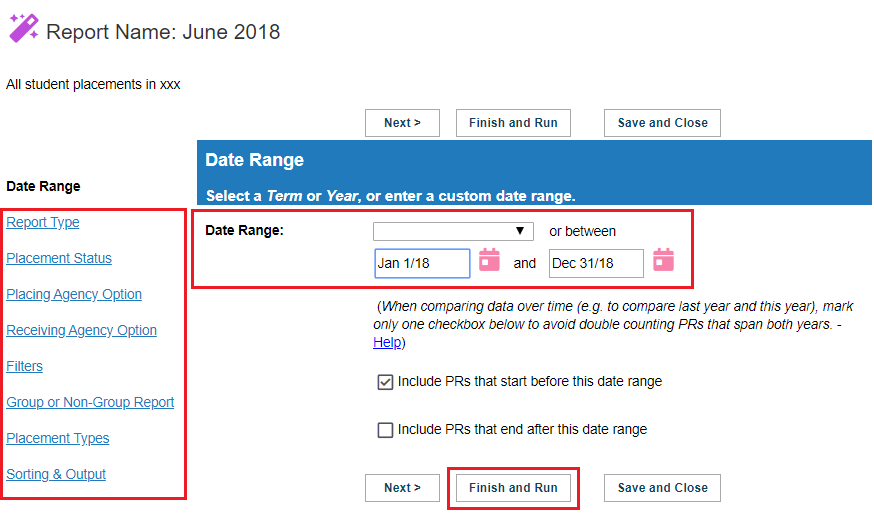Screen dimensions: 874x522
Task: Click the Help link in the note
Action: [x=387, y=342]
